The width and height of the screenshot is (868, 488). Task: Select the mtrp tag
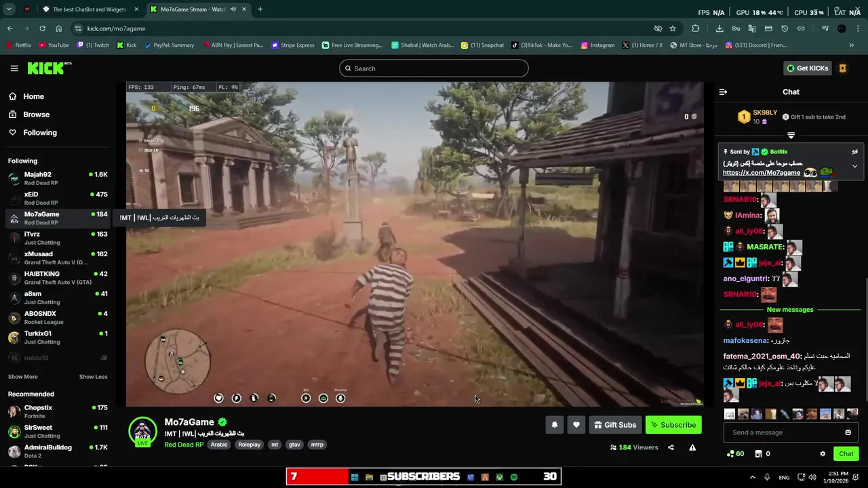point(317,445)
